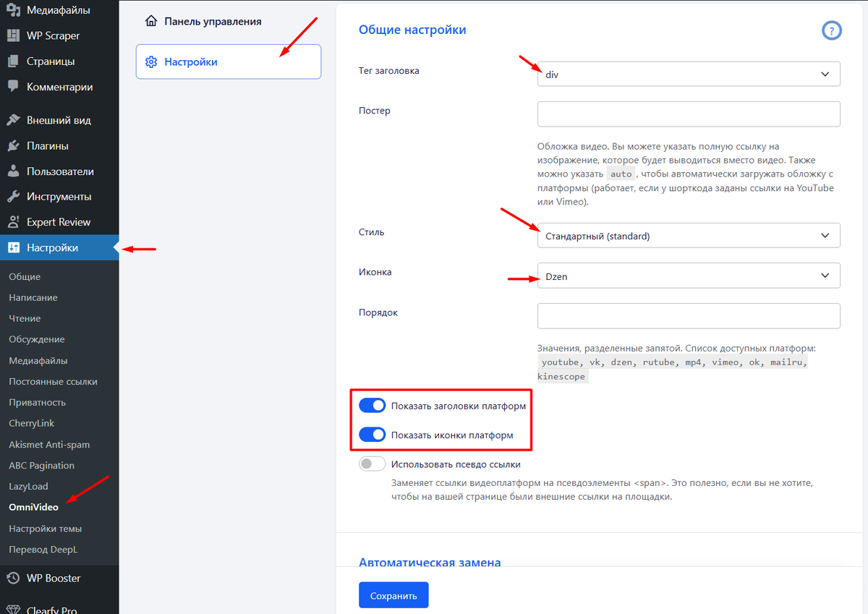Click the Автоматическая замена heading

(x=430, y=563)
